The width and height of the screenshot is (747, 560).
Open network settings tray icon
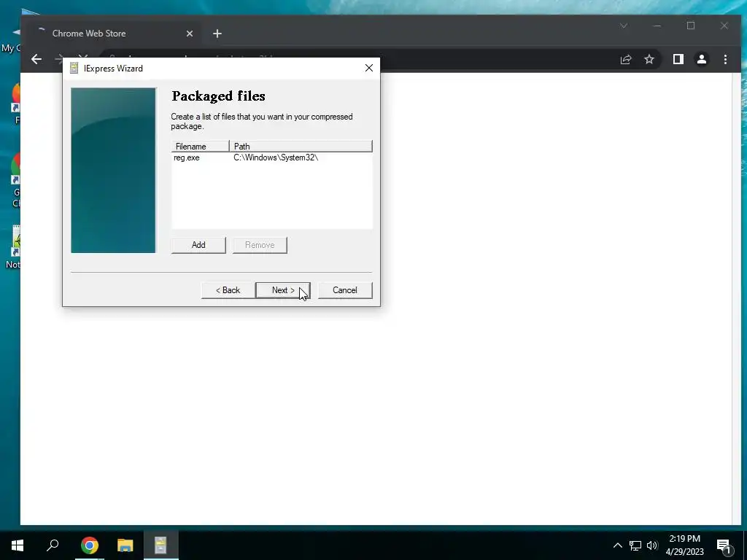click(x=635, y=545)
